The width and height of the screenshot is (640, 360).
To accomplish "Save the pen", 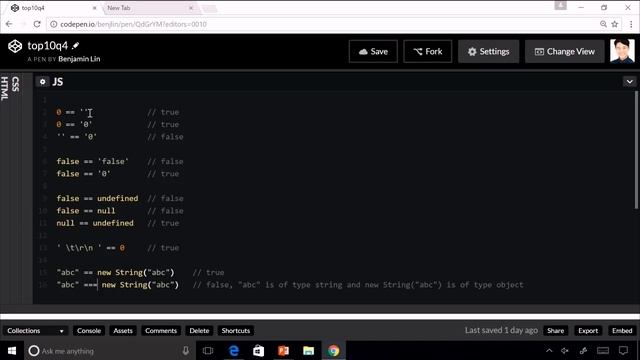I will point(373,51).
